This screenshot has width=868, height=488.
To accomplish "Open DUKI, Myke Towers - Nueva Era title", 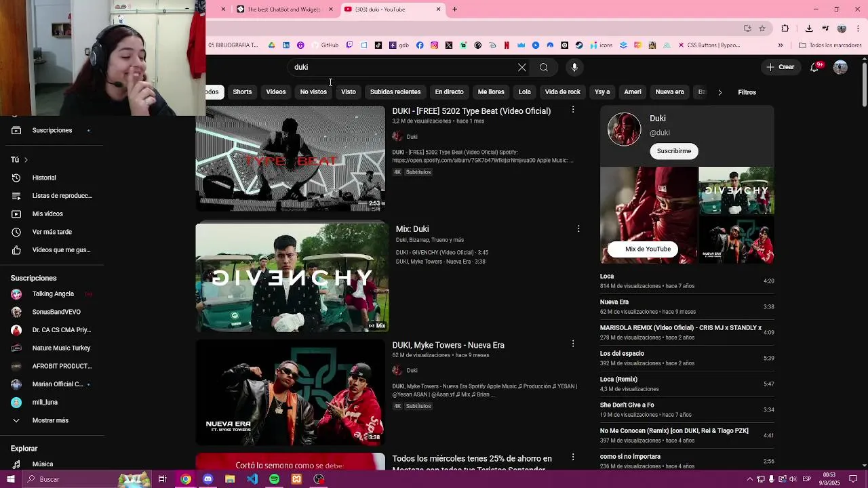I will (x=448, y=345).
